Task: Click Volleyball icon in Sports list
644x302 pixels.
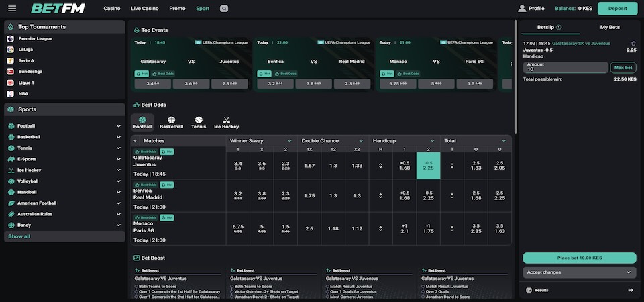Action: (x=11, y=181)
